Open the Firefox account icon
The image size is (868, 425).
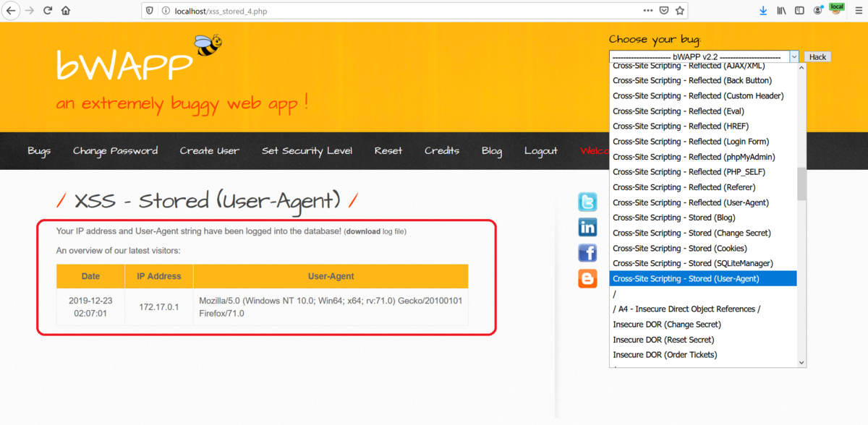pos(818,11)
